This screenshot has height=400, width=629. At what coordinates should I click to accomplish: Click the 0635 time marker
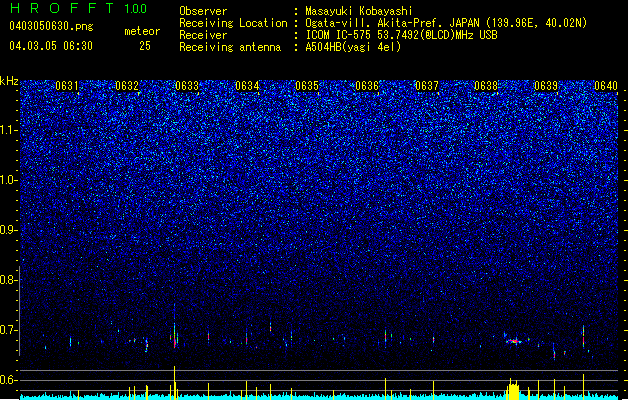tap(307, 86)
